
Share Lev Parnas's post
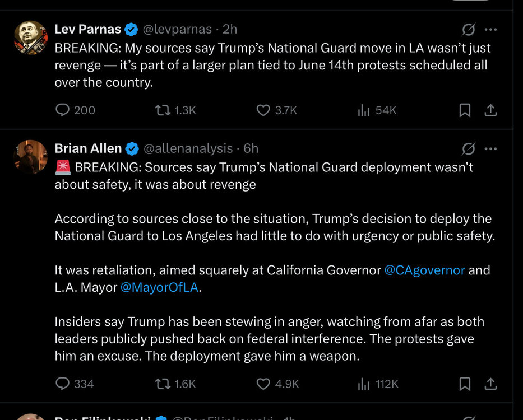490,110
